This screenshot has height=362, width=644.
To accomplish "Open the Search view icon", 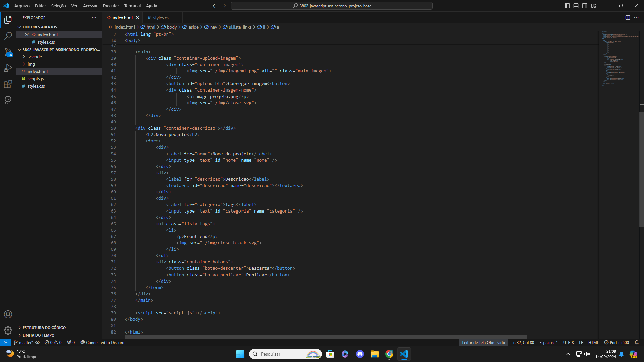I will (8, 36).
